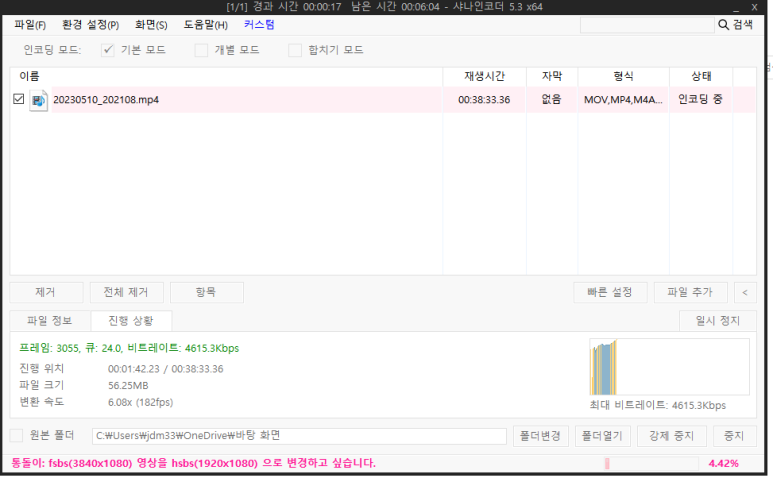Click the 56.25MB file size value
Image resolution: width=773 pixels, height=478 pixels.
(x=128, y=386)
